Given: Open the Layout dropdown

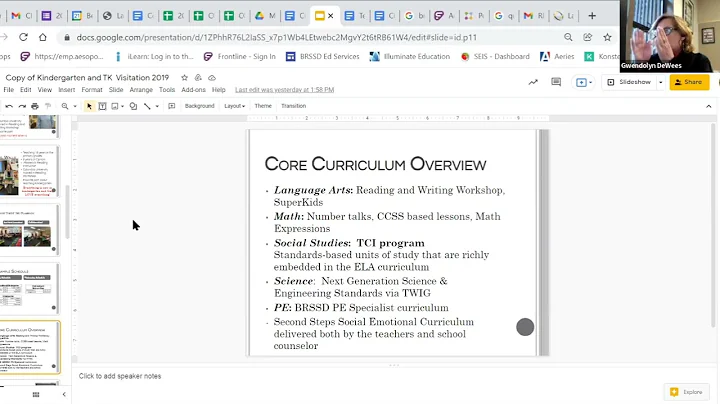Looking at the screenshot, I should point(235,106).
